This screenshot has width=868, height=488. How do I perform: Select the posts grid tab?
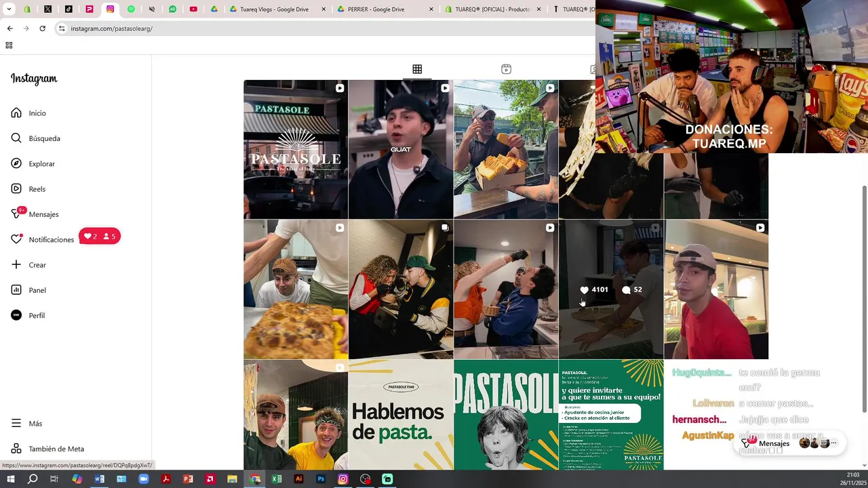(417, 69)
